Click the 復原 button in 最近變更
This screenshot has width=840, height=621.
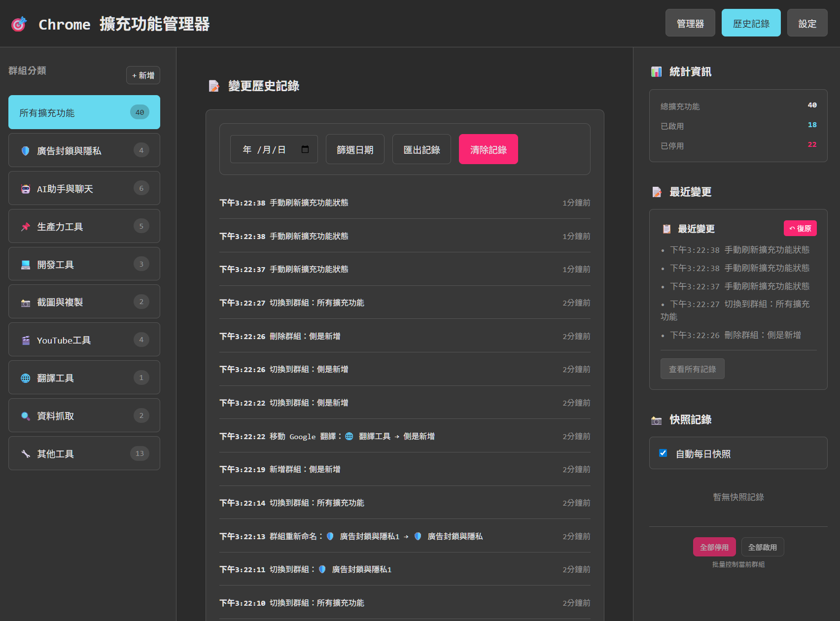[800, 228]
